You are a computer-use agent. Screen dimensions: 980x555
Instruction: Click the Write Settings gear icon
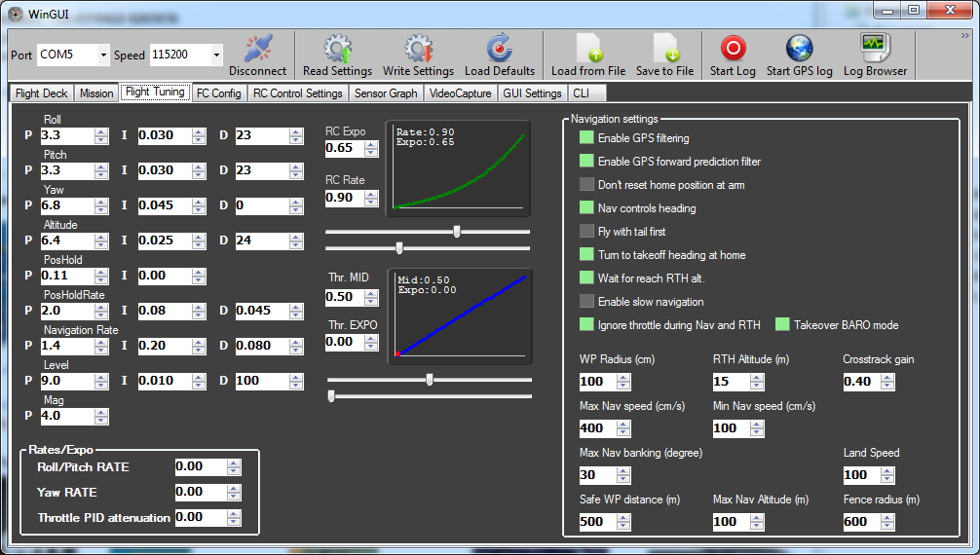click(x=418, y=49)
